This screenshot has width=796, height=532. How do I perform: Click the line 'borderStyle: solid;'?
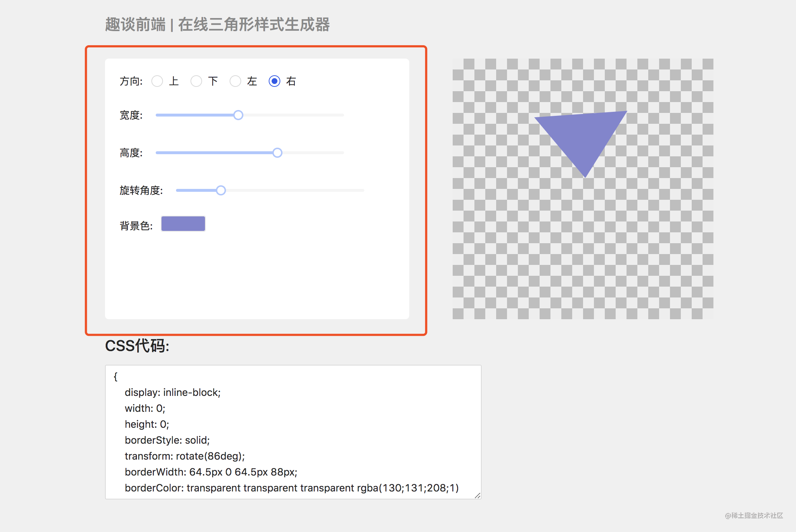coord(167,440)
